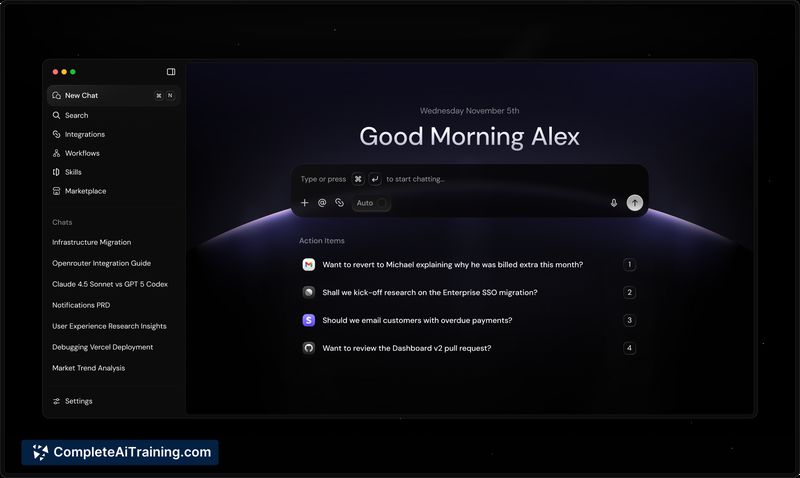Click the plus attachment icon in chat box

point(305,203)
